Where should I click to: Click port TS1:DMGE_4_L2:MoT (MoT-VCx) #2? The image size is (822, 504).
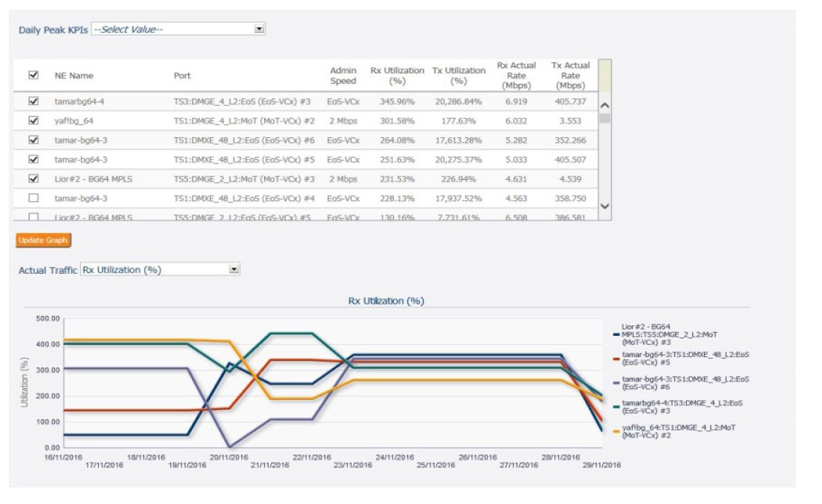pos(244,121)
